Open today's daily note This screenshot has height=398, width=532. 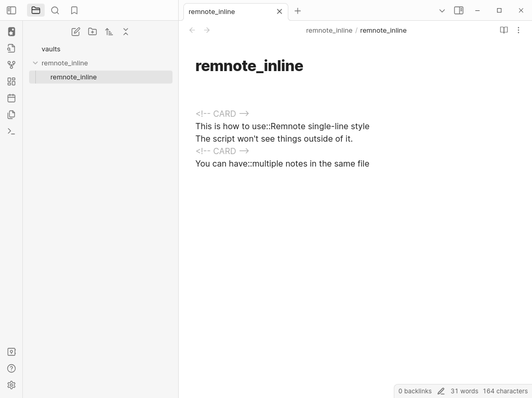point(11,98)
